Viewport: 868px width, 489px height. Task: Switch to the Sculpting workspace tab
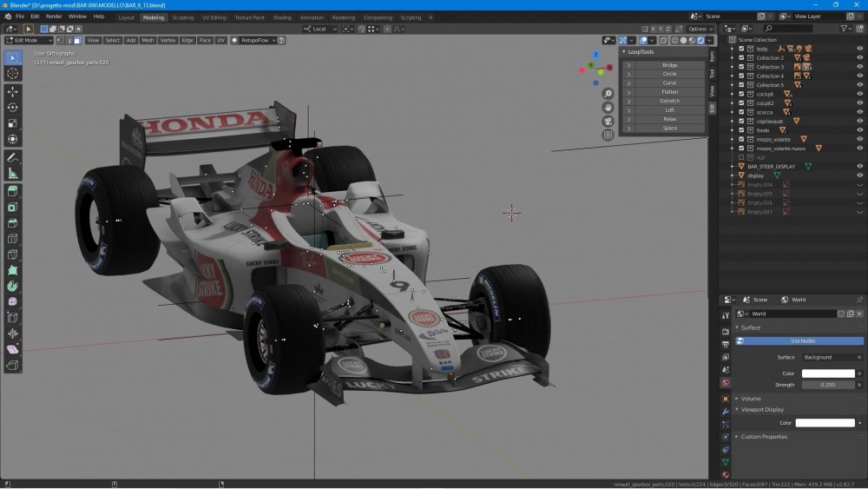182,17
